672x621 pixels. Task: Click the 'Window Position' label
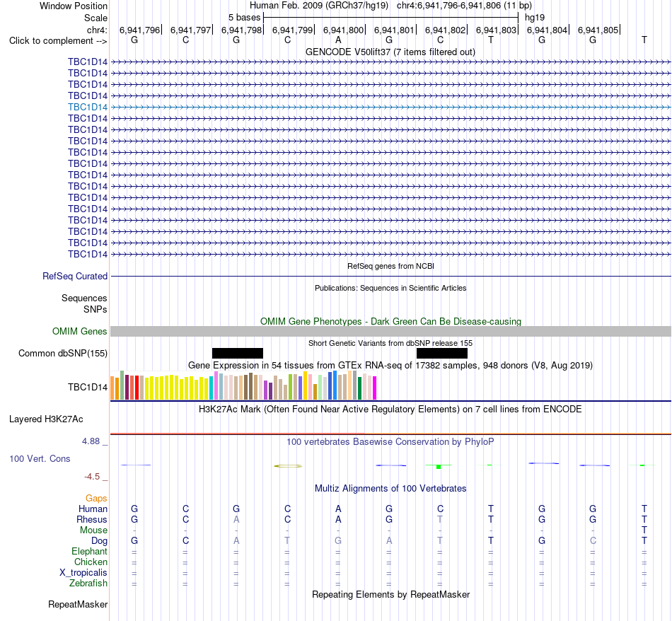click(74, 6)
